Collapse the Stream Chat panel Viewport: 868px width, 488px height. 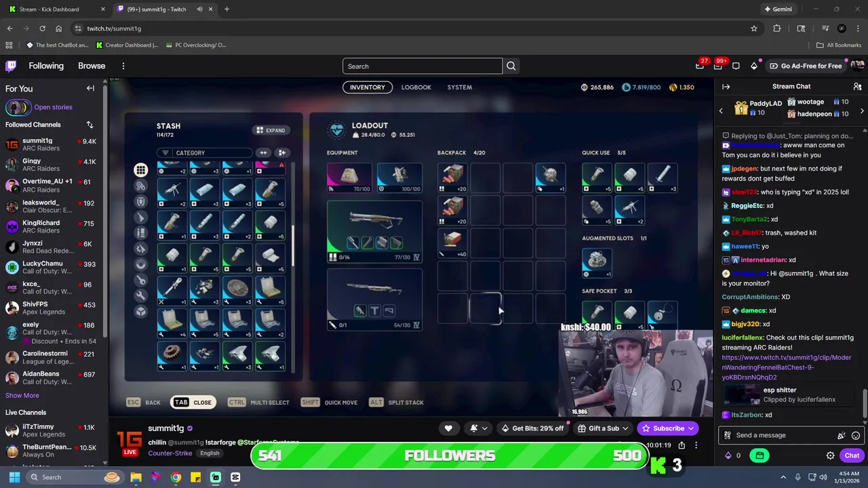tap(726, 87)
